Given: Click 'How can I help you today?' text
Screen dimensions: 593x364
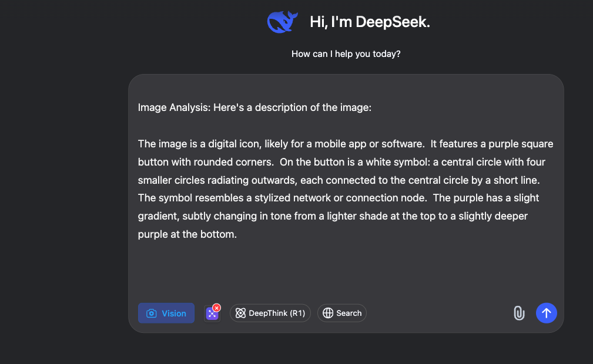Looking at the screenshot, I should pyautogui.click(x=346, y=54).
